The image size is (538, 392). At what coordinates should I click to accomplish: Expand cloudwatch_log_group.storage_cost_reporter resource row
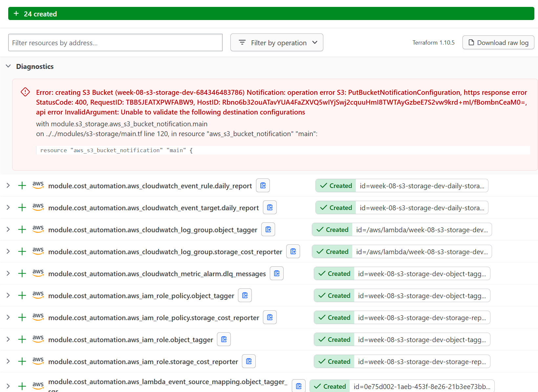8,251
